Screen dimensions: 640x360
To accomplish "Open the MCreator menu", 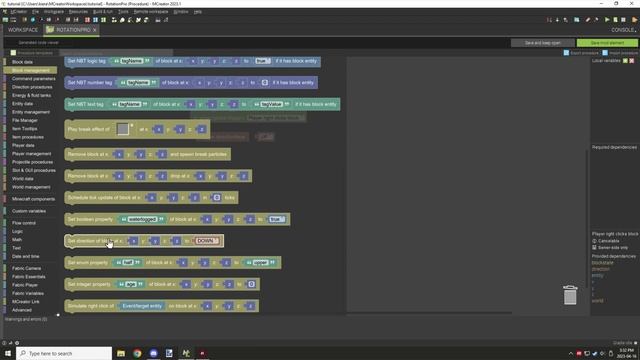I will (x=18, y=12).
